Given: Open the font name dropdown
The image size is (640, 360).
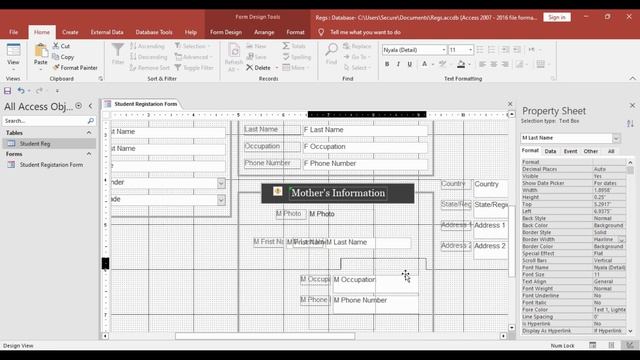Looking at the screenshot, I should [444, 50].
